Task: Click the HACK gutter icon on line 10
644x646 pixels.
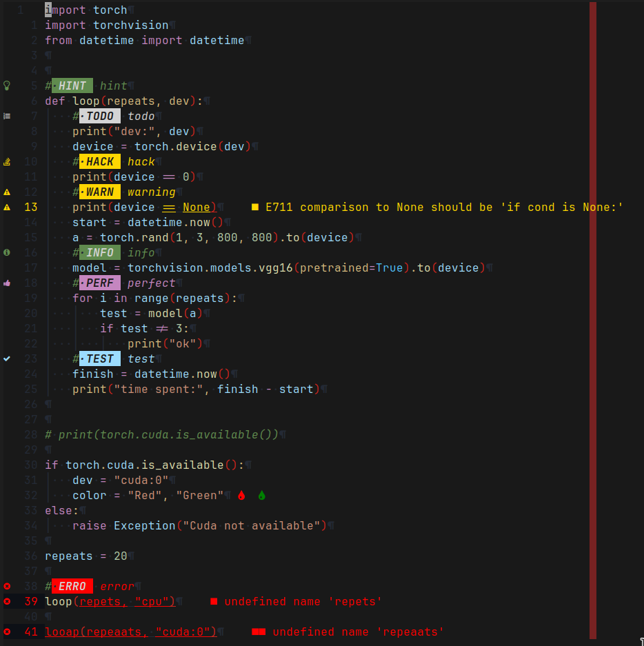Action: 6,161
